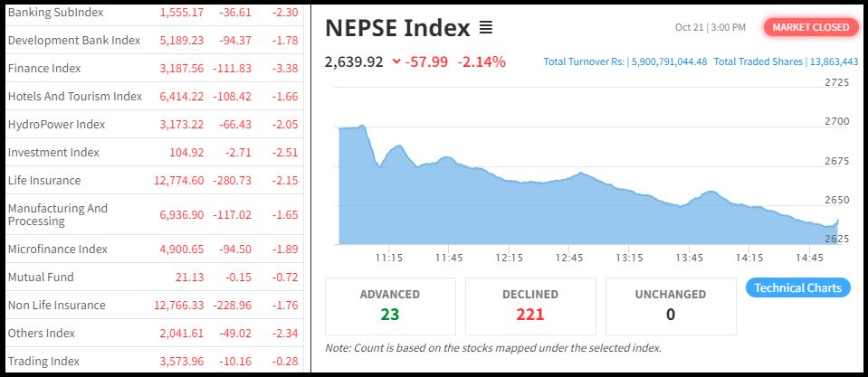Open Microfinance Index

(57, 249)
